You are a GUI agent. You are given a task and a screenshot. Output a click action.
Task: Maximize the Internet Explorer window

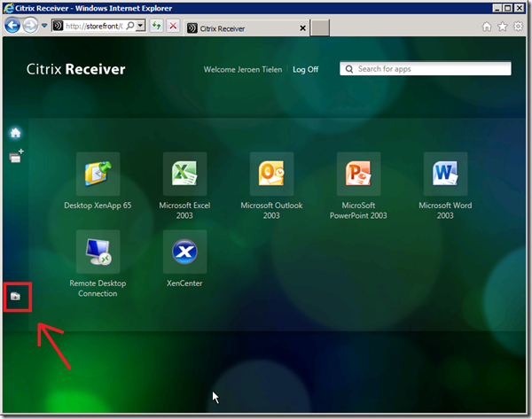508,8
